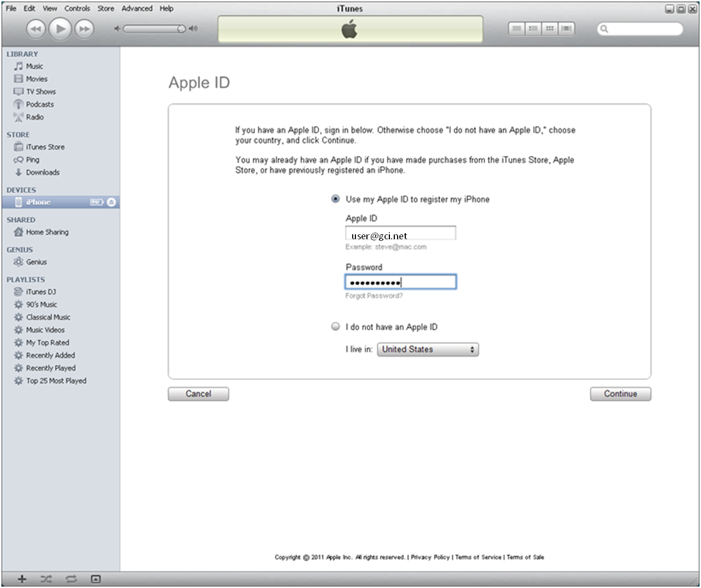
Task: Click the iPhone battery indicator
Action: point(96,202)
